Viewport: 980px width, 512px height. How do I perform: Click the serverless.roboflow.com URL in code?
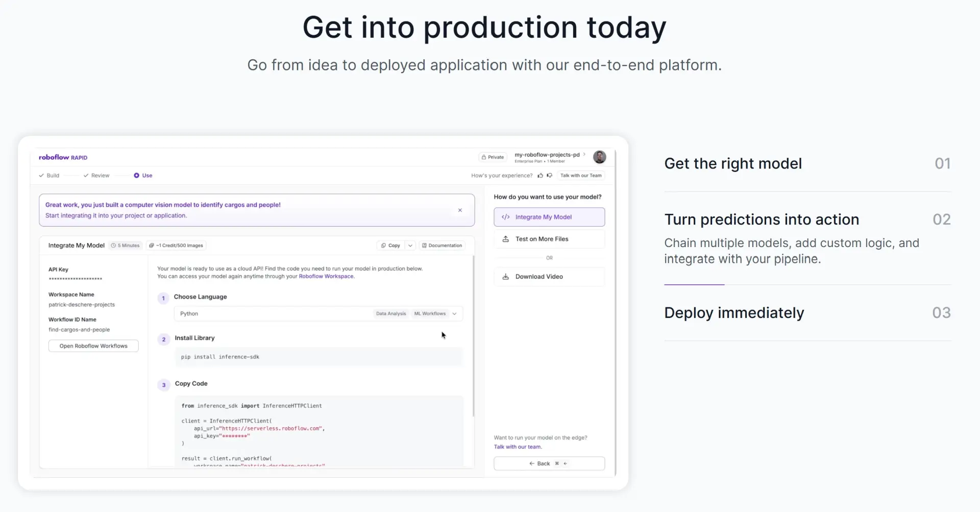pos(272,428)
